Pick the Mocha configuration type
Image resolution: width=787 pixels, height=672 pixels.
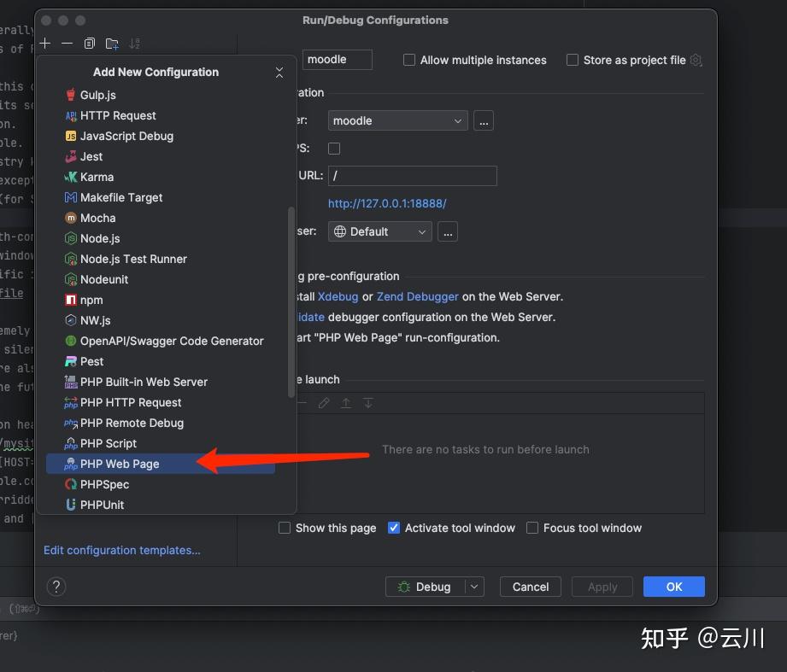(161, 218)
